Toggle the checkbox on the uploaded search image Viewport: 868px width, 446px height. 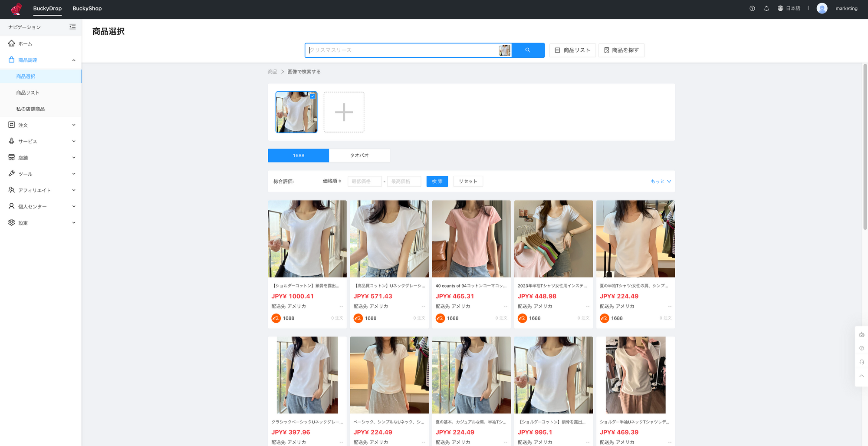[312, 96]
